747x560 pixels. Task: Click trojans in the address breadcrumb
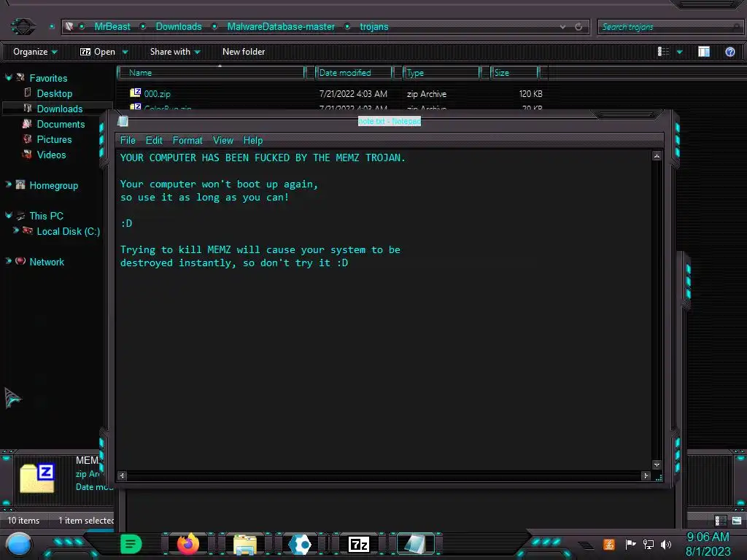click(x=374, y=27)
